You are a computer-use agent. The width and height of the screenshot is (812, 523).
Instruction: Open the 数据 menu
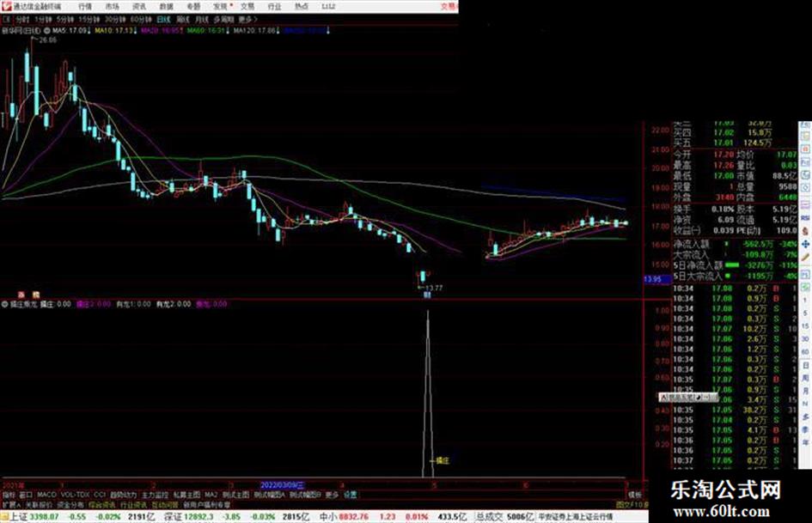[x=166, y=7]
